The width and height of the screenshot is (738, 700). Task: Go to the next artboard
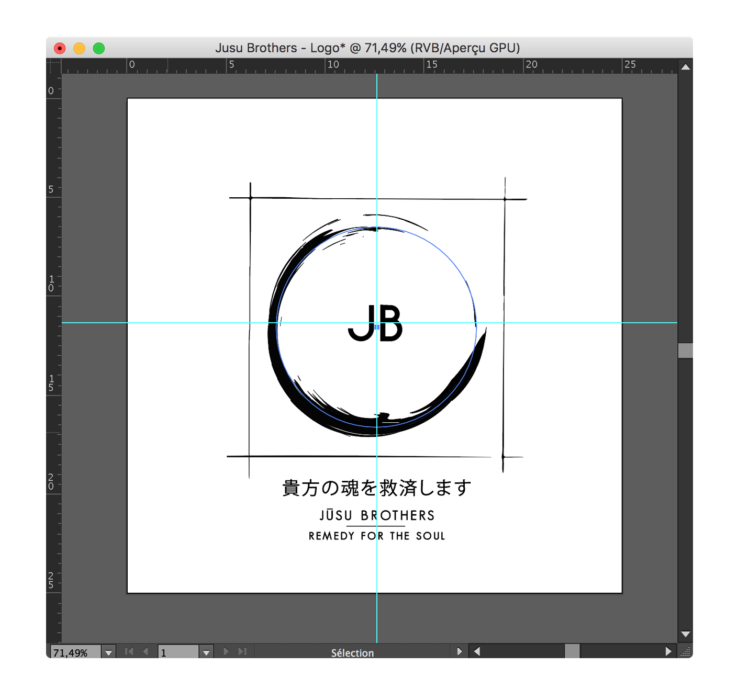point(226,651)
